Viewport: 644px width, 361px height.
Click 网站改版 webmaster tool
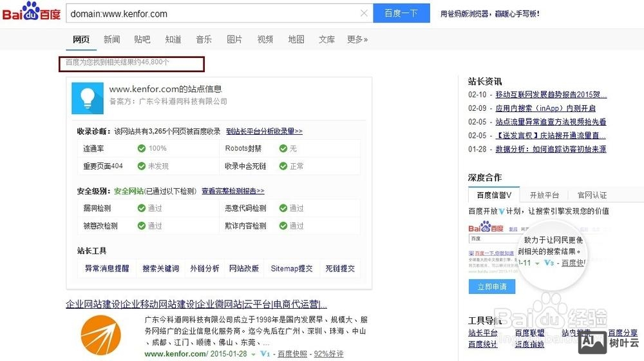[x=244, y=268]
